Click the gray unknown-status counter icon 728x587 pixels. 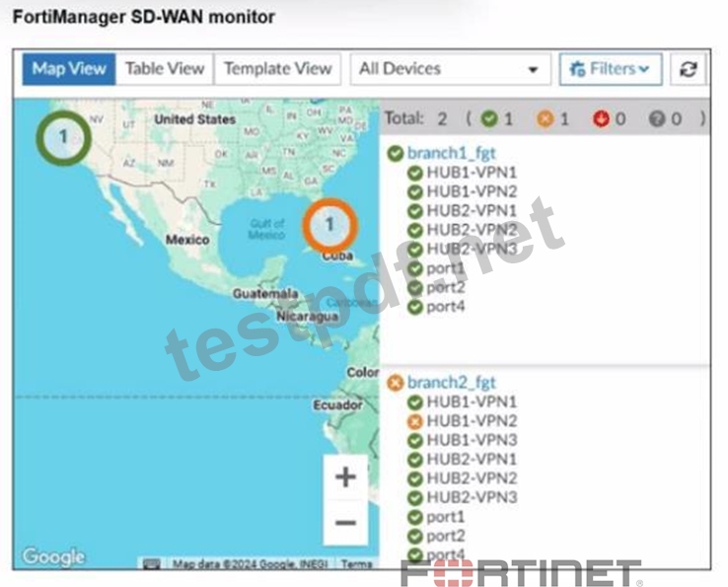(x=657, y=119)
